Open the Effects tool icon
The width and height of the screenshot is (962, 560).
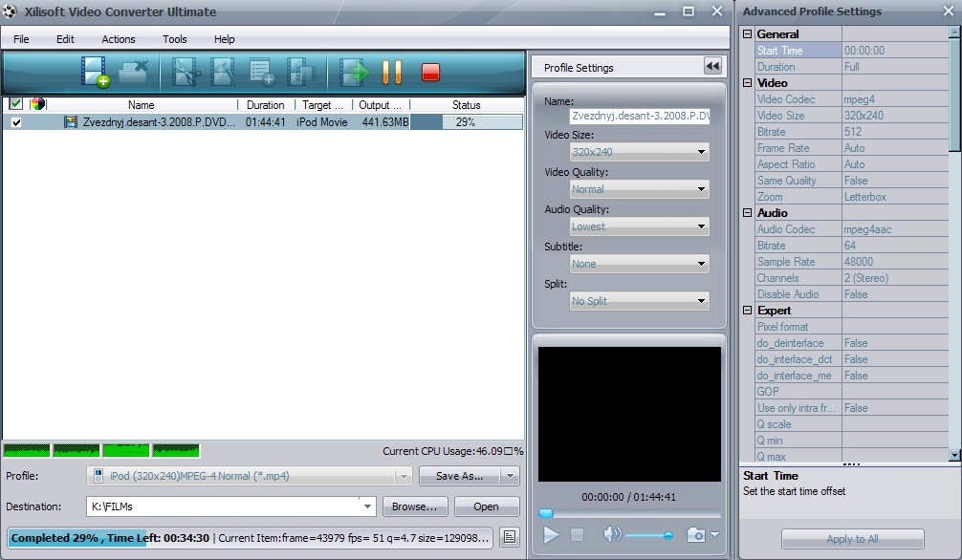pyautogui.click(x=223, y=72)
